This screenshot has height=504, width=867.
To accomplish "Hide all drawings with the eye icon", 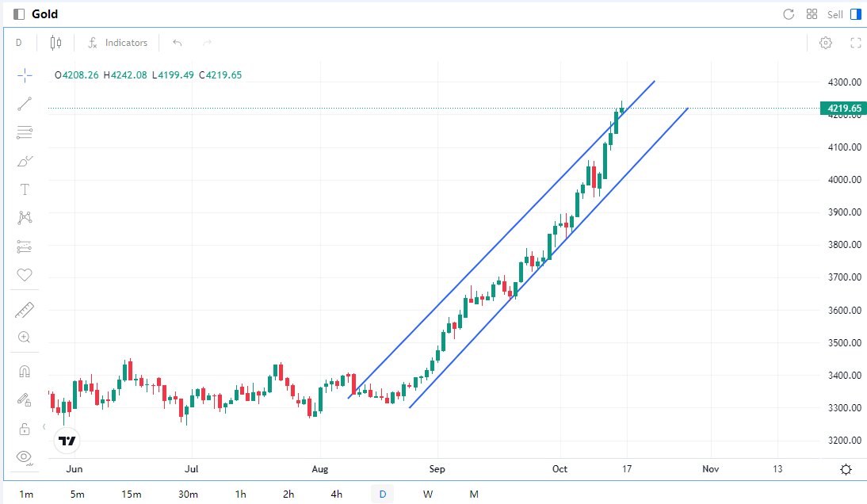I will [x=25, y=456].
